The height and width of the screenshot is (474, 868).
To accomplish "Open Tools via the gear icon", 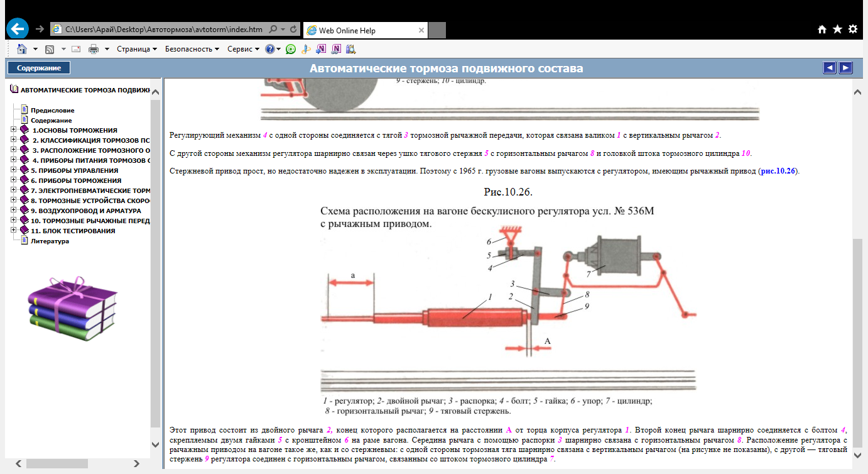I will pos(852,30).
